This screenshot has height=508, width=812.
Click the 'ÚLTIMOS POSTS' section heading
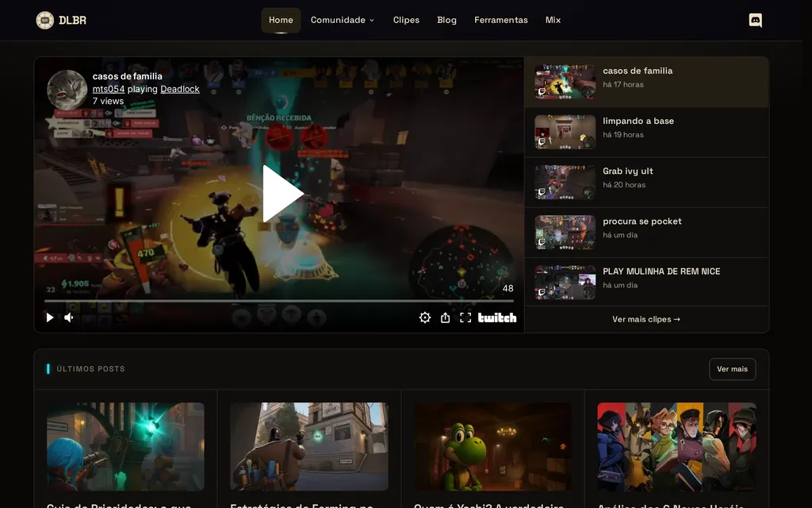90,369
